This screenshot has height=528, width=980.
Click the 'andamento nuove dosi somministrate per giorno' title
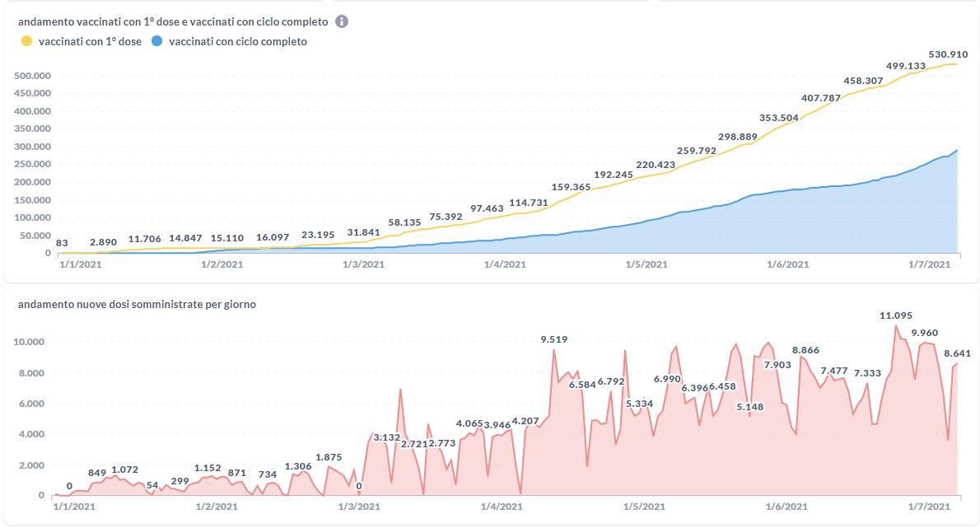[137, 305]
